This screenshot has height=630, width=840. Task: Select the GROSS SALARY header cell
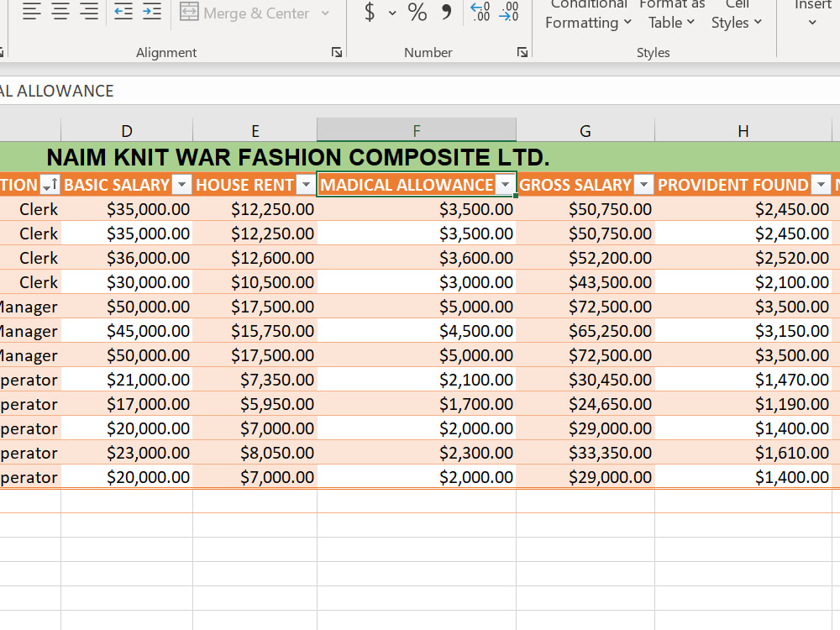(585, 185)
